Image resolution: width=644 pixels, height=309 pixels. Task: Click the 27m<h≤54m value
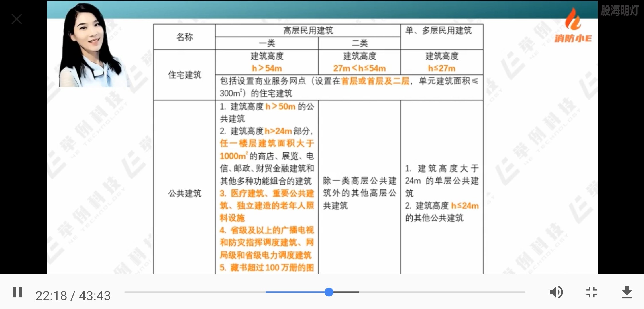[x=360, y=68]
